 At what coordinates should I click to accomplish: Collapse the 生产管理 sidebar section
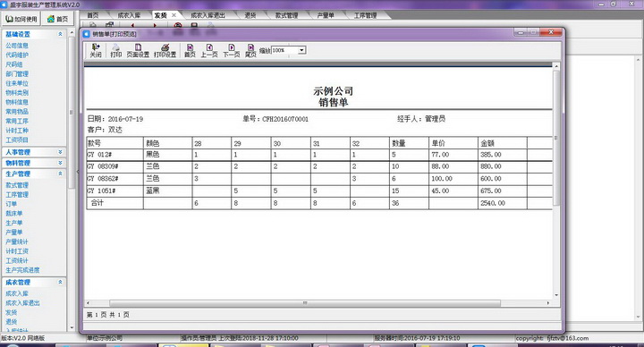coord(61,173)
